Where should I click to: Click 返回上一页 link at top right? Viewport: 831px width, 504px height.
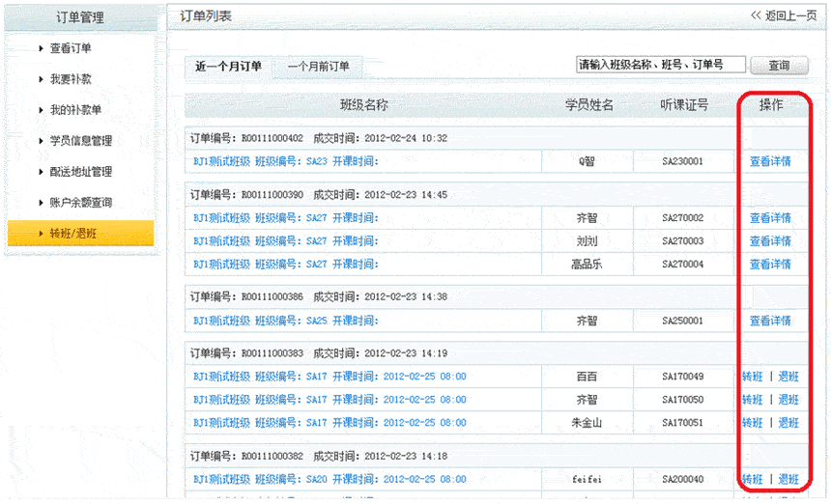pos(784,16)
